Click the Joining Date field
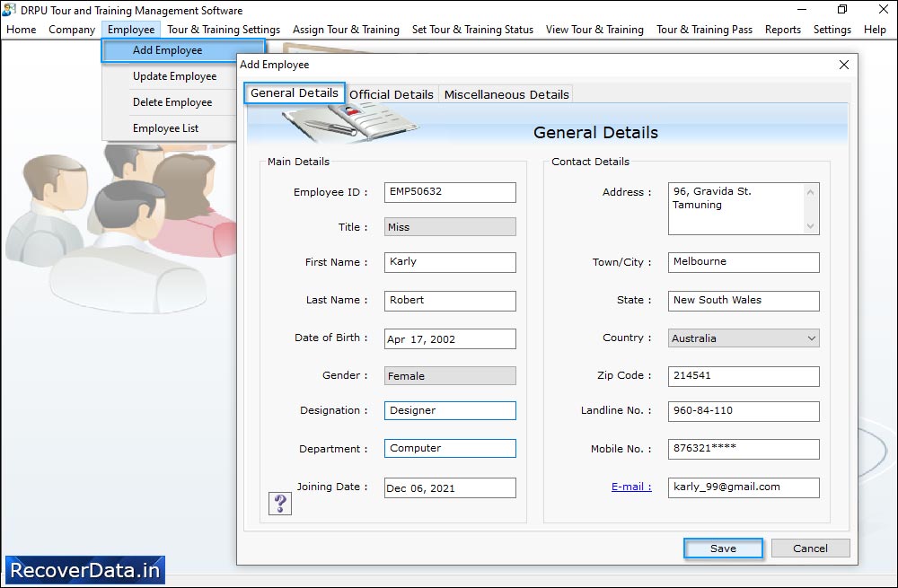The width and height of the screenshot is (898, 588). click(x=450, y=487)
